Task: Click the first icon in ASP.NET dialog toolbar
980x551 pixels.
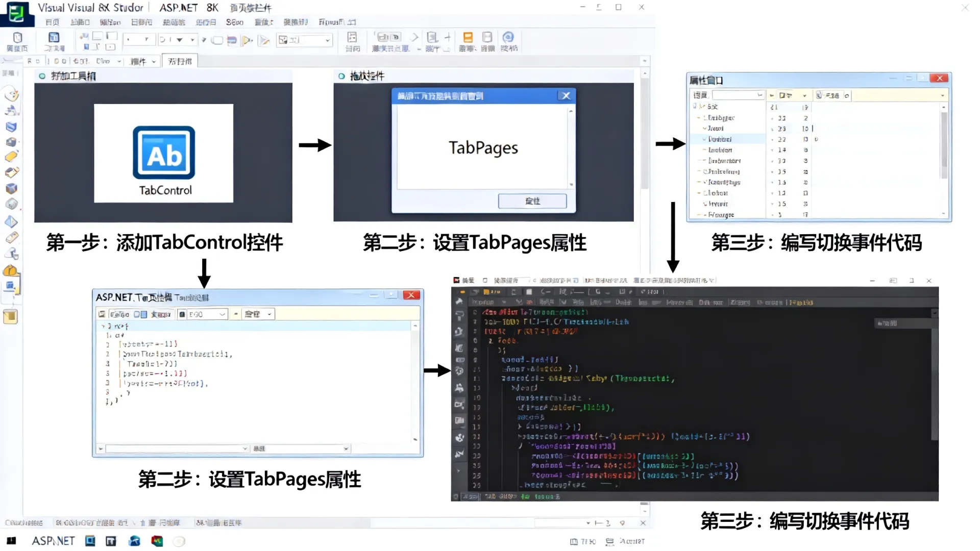Action: click(102, 314)
